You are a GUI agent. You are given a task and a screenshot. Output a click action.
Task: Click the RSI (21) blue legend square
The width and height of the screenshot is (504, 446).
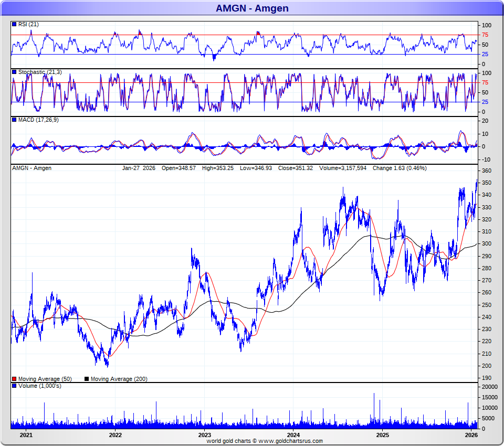pos(14,24)
